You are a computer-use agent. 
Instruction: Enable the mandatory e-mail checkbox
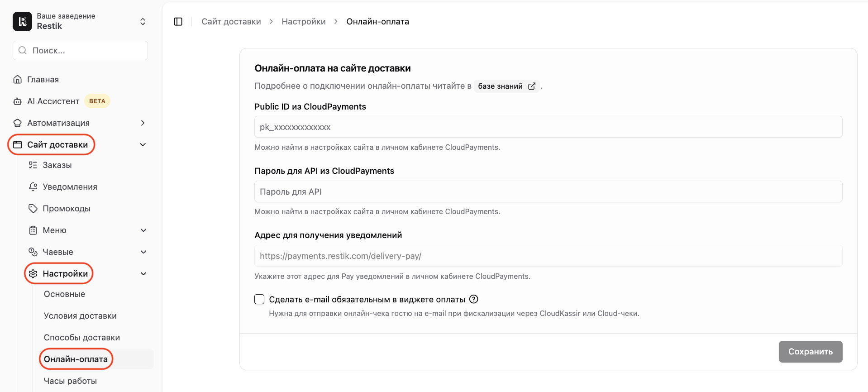259,299
